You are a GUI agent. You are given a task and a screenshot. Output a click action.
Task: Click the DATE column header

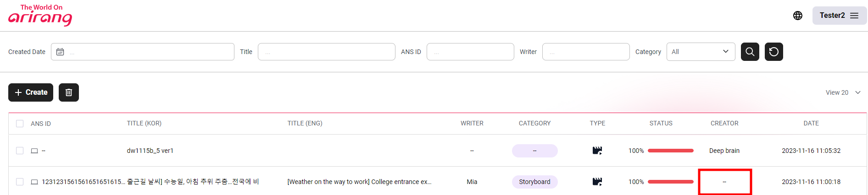[811, 124]
